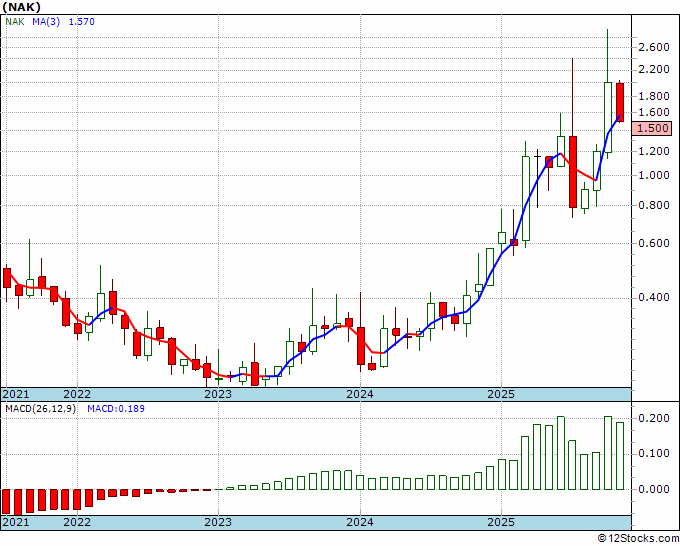Click the first red MACD histogram bar
This screenshot has height=546, width=680.
pos(7,501)
